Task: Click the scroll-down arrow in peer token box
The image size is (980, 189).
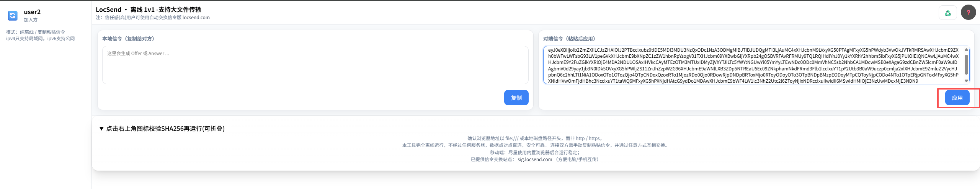Action: point(966,81)
